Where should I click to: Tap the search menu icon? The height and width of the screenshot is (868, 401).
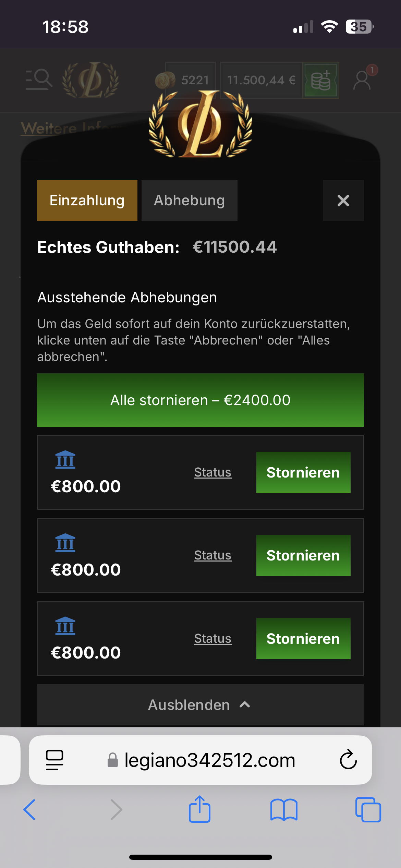click(39, 80)
